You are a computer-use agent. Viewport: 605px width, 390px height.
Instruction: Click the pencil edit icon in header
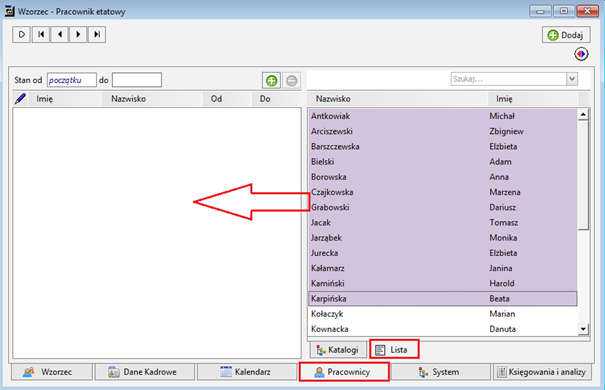click(20, 99)
